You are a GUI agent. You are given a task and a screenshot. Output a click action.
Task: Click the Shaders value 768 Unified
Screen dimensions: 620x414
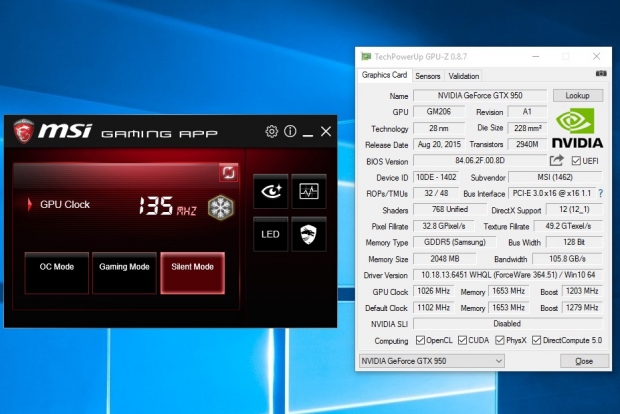click(x=450, y=209)
